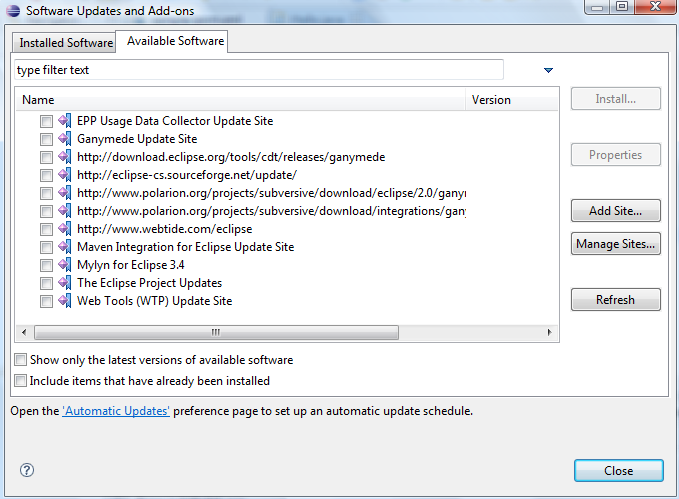Click the site icon beside The Eclipse Project Updates
The height and width of the screenshot is (499, 679).
(65, 283)
